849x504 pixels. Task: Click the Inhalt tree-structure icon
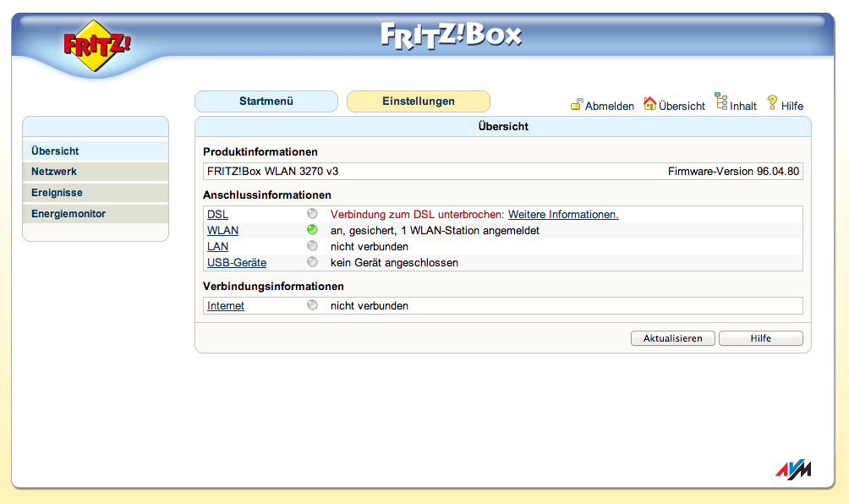pyautogui.click(x=720, y=101)
